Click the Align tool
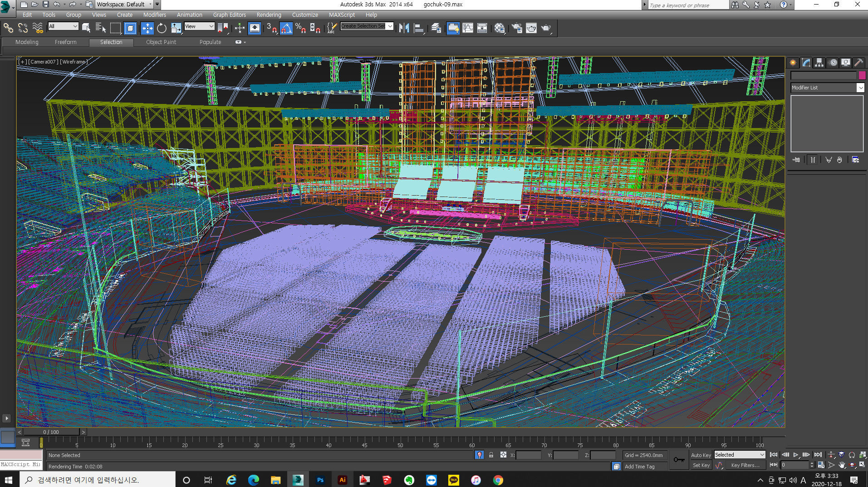The height and width of the screenshot is (487, 868). pyautogui.click(x=418, y=28)
